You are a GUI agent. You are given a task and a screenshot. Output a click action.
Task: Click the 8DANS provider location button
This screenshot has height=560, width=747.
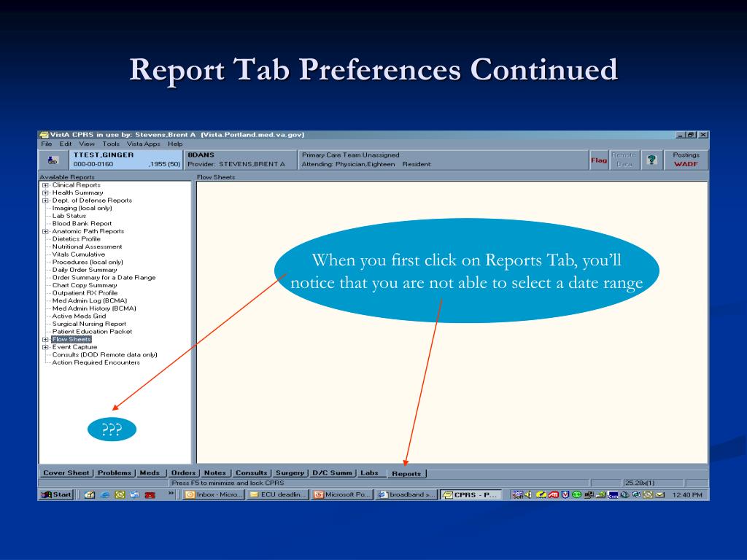[x=240, y=160]
